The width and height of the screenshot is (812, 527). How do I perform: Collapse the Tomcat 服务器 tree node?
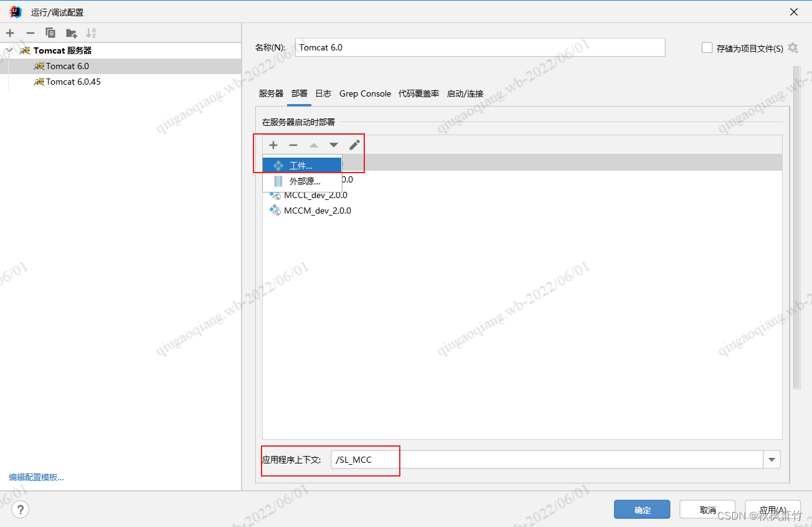[9, 50]
